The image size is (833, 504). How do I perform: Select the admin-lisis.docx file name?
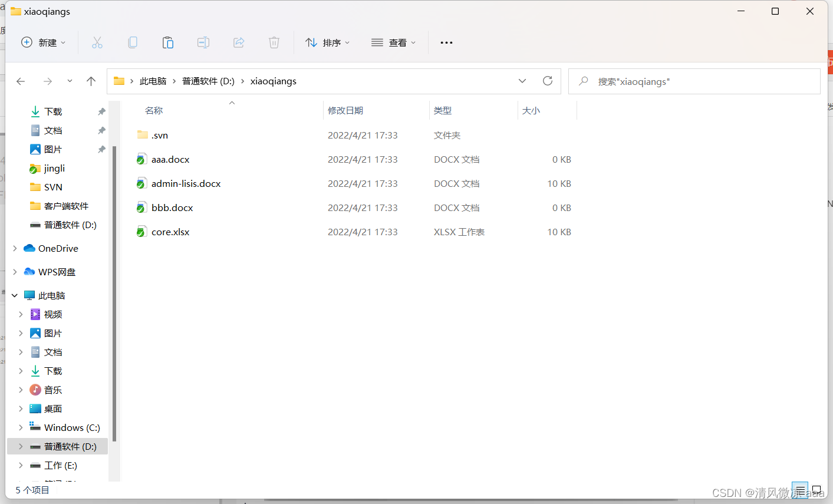click(x=186, y=183)
